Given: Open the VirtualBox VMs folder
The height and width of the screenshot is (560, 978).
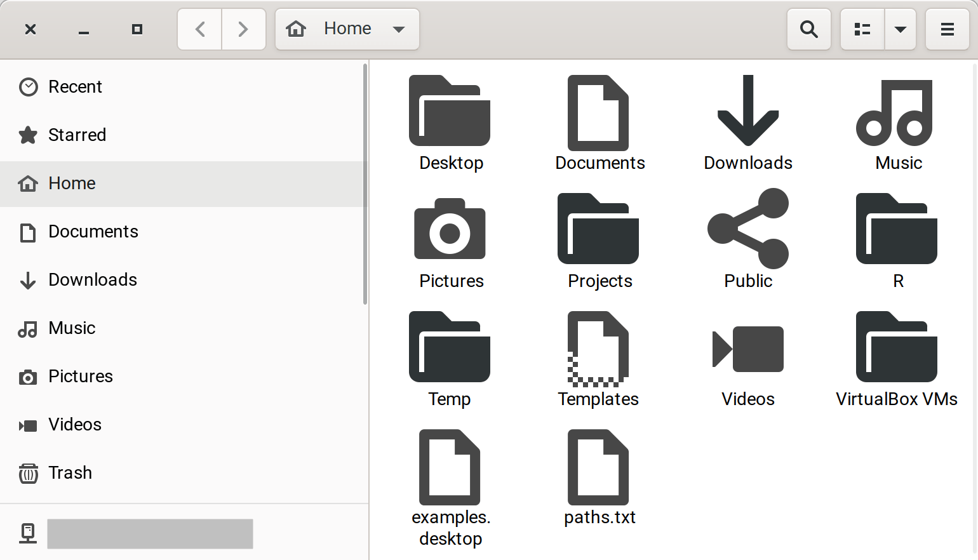Looking at the screenshot, I should point(896,359).
